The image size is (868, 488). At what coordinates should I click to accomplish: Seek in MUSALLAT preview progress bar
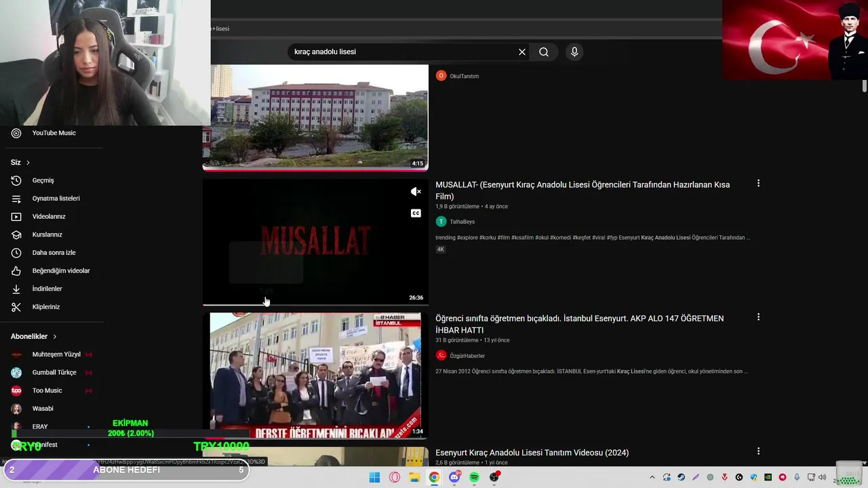pos(315,305)
